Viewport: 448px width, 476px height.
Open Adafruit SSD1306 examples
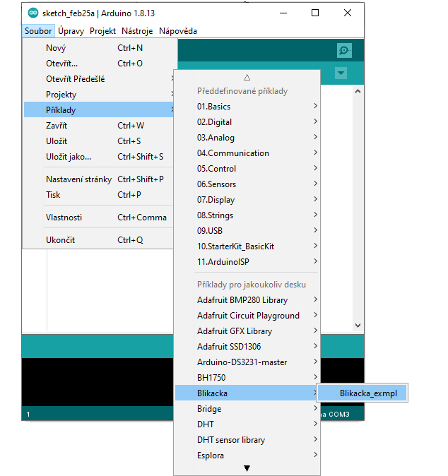247,346
